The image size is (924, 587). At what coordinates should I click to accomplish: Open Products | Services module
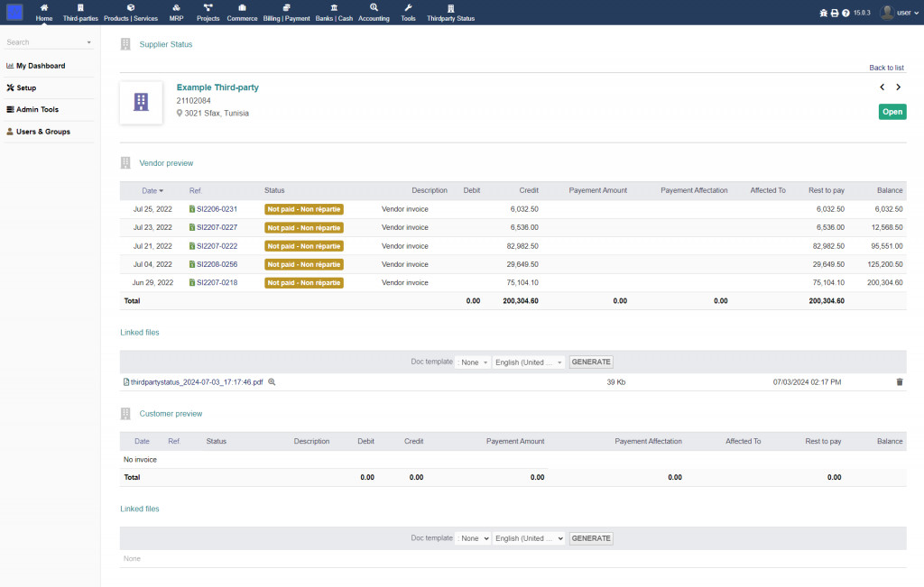130,12
